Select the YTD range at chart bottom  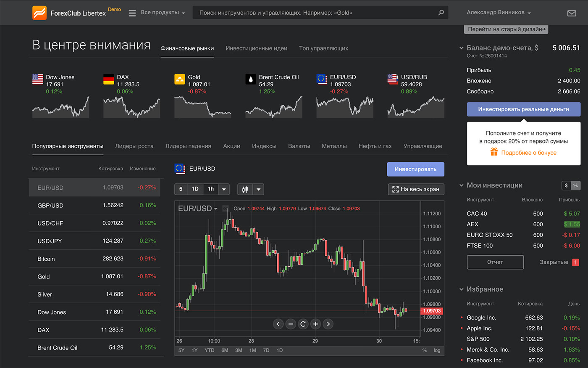pos(210,350)
